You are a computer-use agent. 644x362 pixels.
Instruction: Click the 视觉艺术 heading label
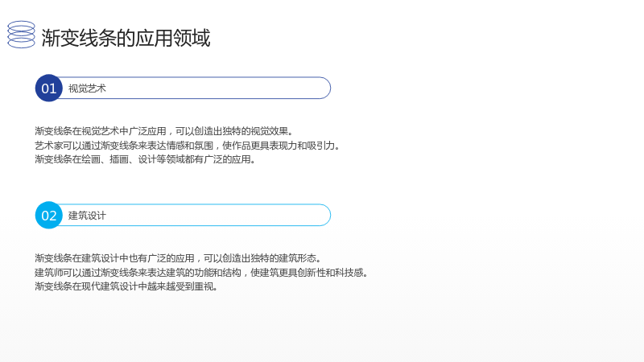click(87, 88)
